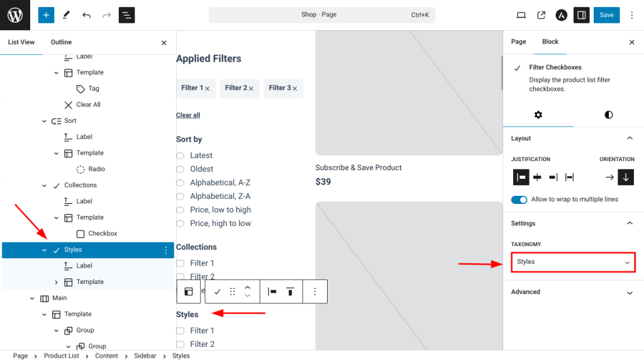Click the Shop · Page command bar

click(x=321, y=15)
